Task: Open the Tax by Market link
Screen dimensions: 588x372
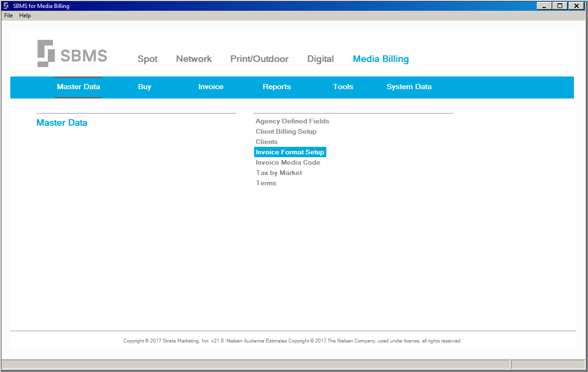Action: [x=279, y=173]
